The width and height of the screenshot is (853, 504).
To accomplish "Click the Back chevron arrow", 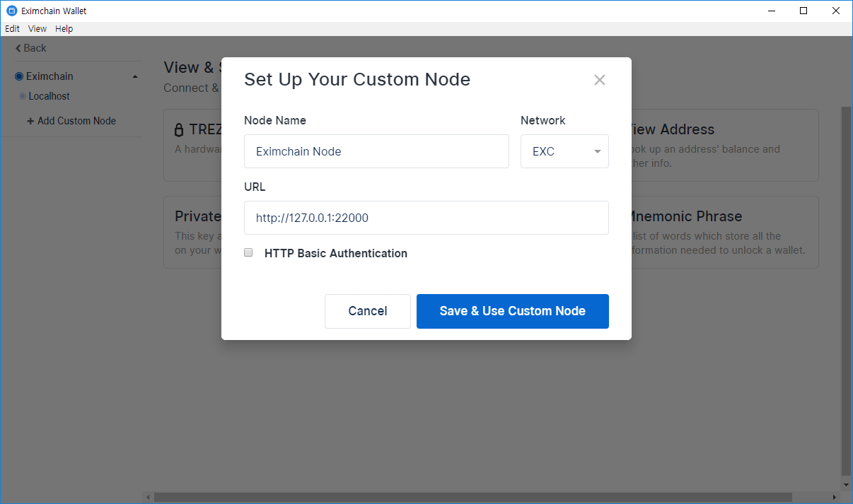I will click(x=18, y=48).
